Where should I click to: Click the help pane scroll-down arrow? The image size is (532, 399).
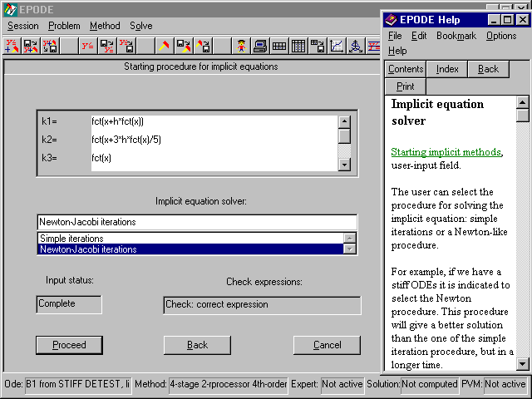point(523,363)
